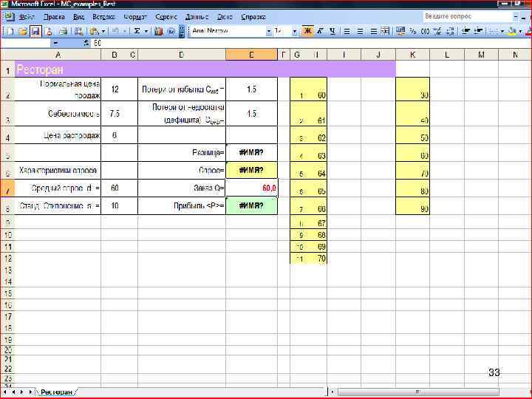Increase cell indent

(479, 31)
